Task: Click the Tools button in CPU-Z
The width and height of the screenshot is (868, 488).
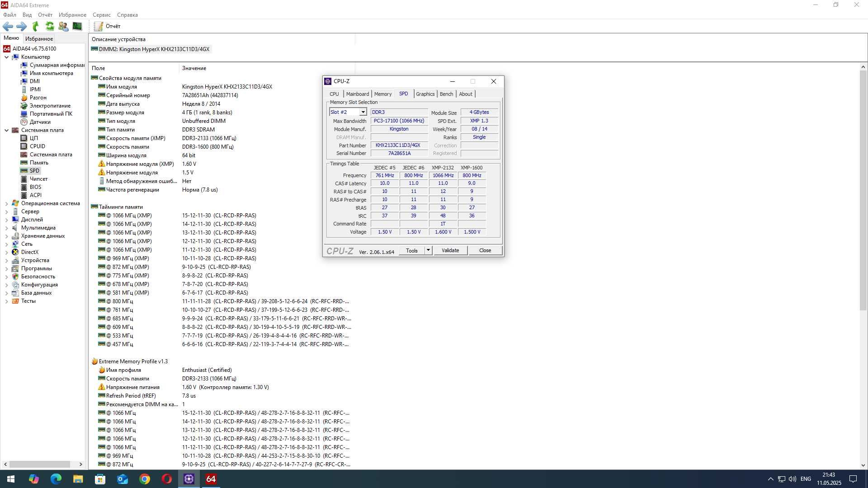Action: tap(411, 250)
